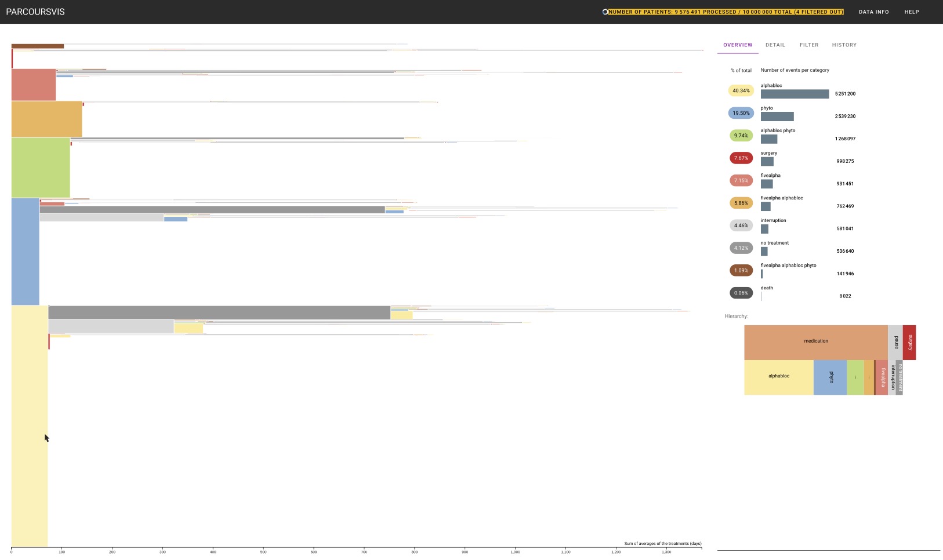Screen dimensions: 943x560
Task: Switch to the Detail tab
Action: pyautogui.click(x=775, y=45)
